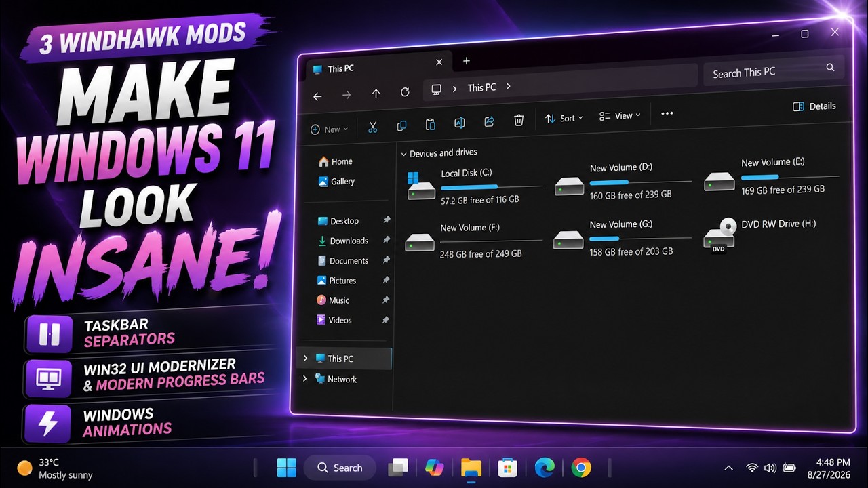868x488 pixels.
Task: Click the forward navigation arrow
Action: (347, 95)
